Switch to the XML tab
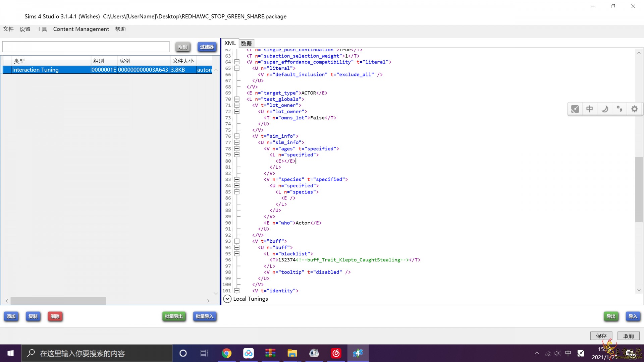644x362 pixels. click(x=230, y=43)
